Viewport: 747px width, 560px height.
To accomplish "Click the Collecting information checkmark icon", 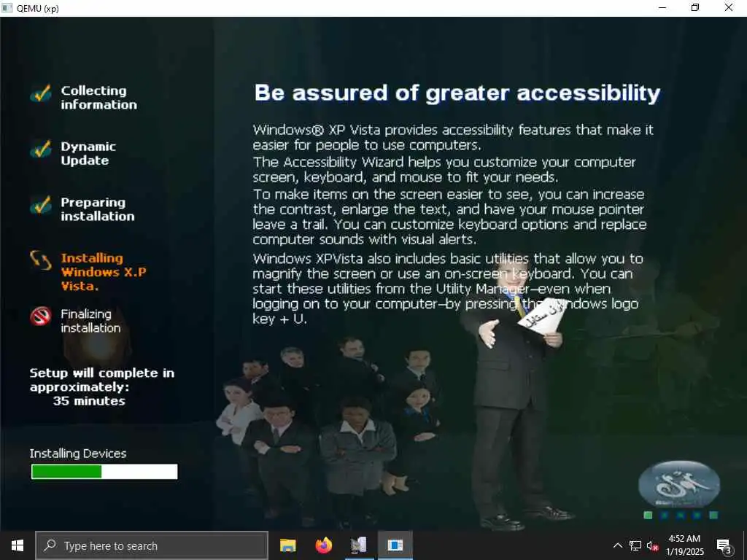I will pyautogui.click(x=41, y=93).
